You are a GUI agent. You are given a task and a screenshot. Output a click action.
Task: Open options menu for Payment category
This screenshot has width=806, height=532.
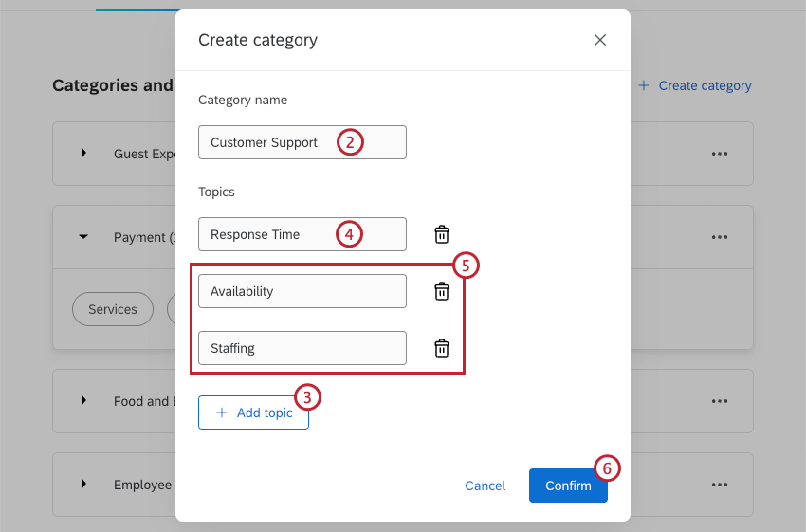pyautogui.click(x=719, y=237)
